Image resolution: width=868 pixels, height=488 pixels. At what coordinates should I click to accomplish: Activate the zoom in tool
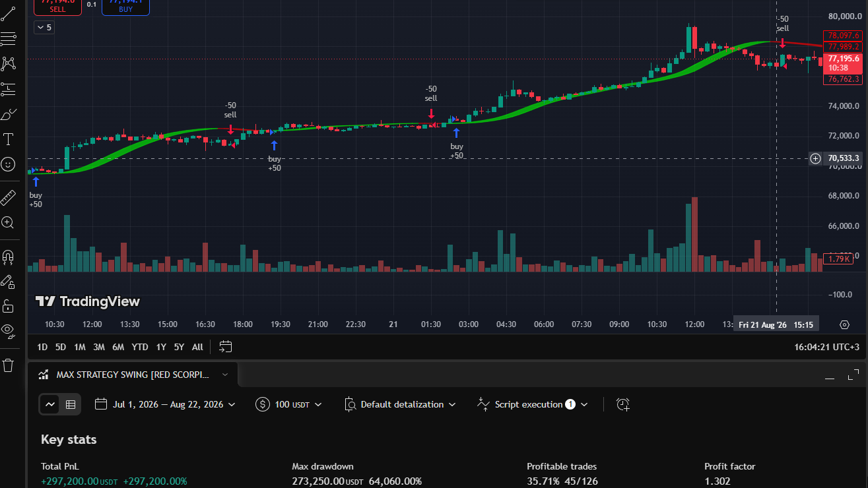click(8, 223)
